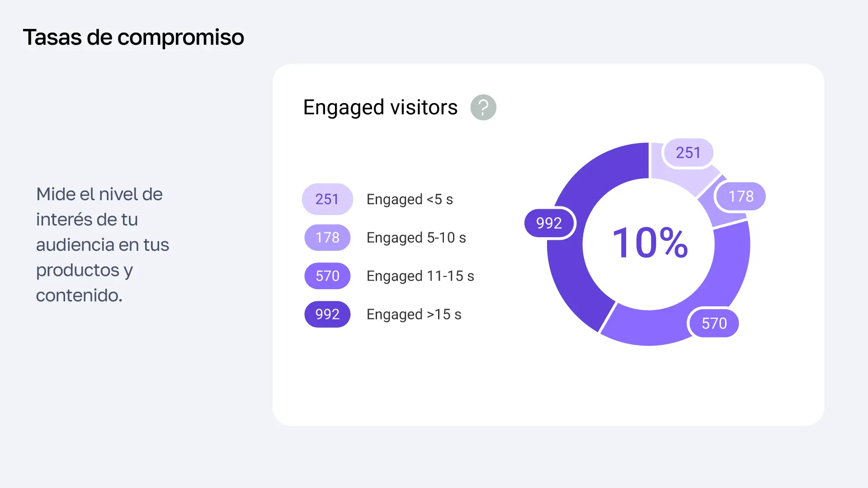Select the 'Engaged 11-15 s' legend label

click(420, 276)
